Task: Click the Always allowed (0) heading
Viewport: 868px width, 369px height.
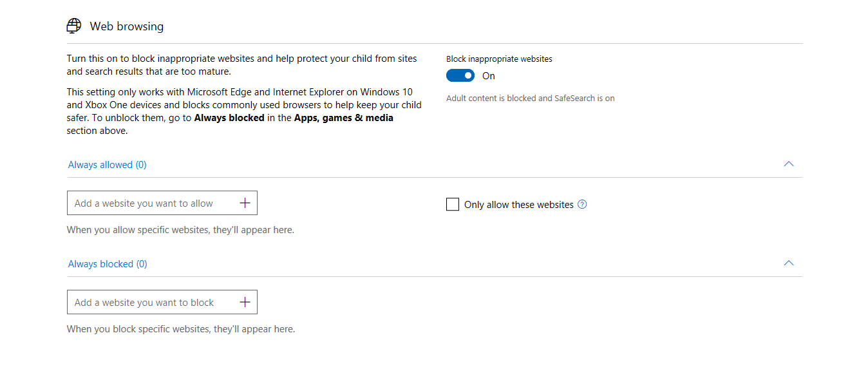Action: tap(108, 165)
